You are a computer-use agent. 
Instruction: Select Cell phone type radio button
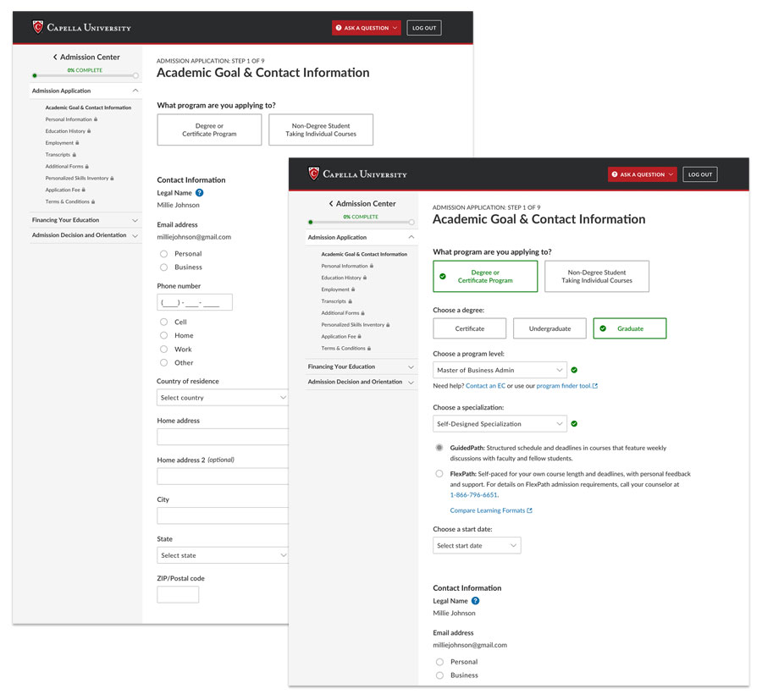(x=163, y=322)
